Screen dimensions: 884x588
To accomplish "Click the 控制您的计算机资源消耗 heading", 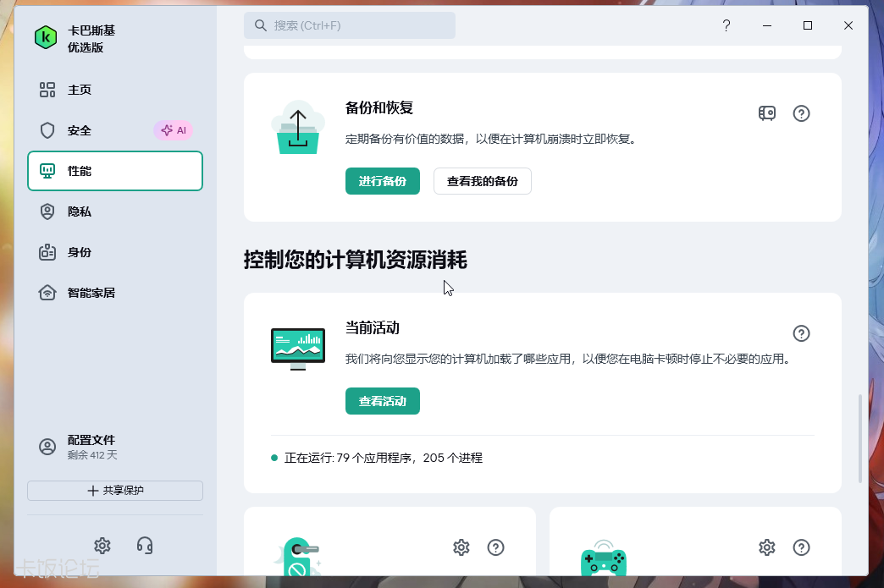I will click(355, 260).
